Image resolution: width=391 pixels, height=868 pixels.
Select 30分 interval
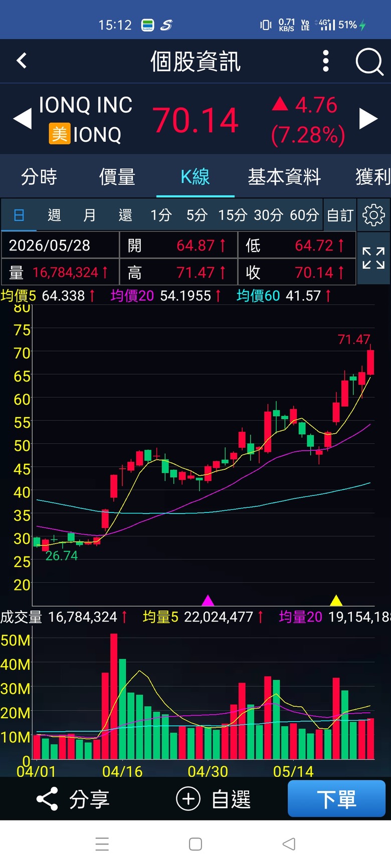tap(269, 215)
